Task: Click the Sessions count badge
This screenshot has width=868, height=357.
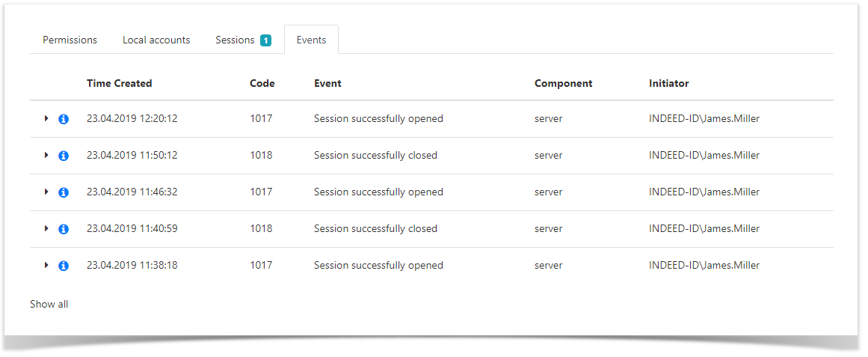Action: (265, 40)
